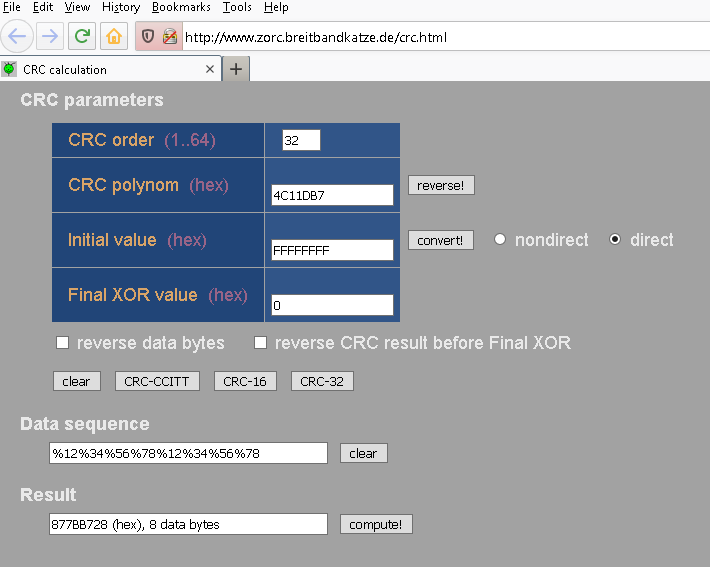
Task: Clear the data sequence field
Action: point(364,453)
